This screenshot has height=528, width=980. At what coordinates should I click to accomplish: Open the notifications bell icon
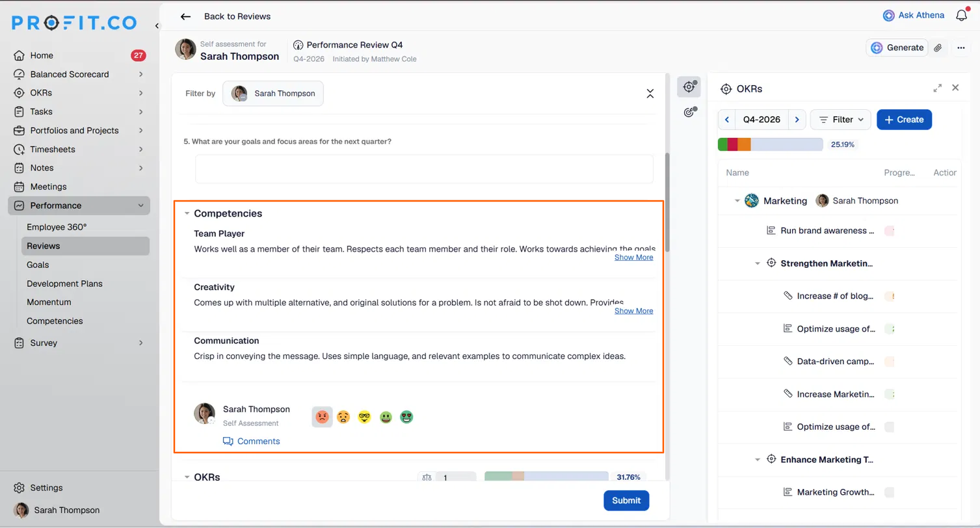pos(962,16)
